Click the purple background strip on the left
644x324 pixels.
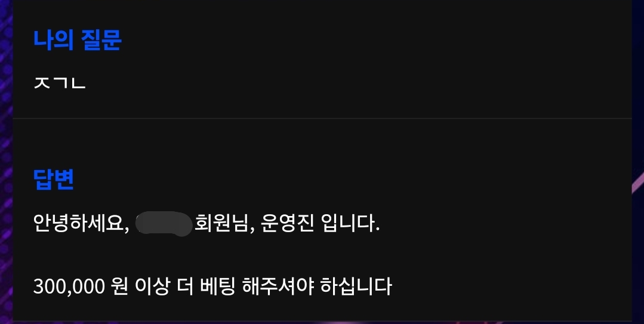[6, 162]
